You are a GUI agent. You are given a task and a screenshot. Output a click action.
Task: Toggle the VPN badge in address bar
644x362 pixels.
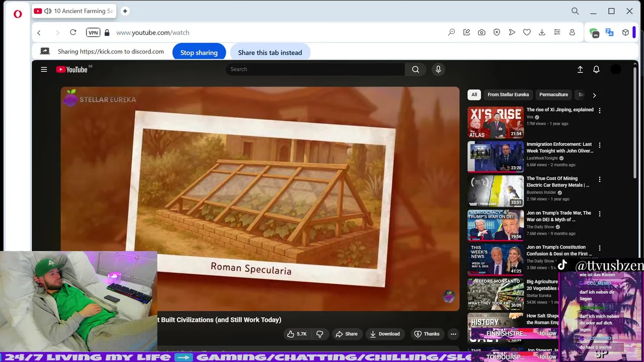(93, 32)
